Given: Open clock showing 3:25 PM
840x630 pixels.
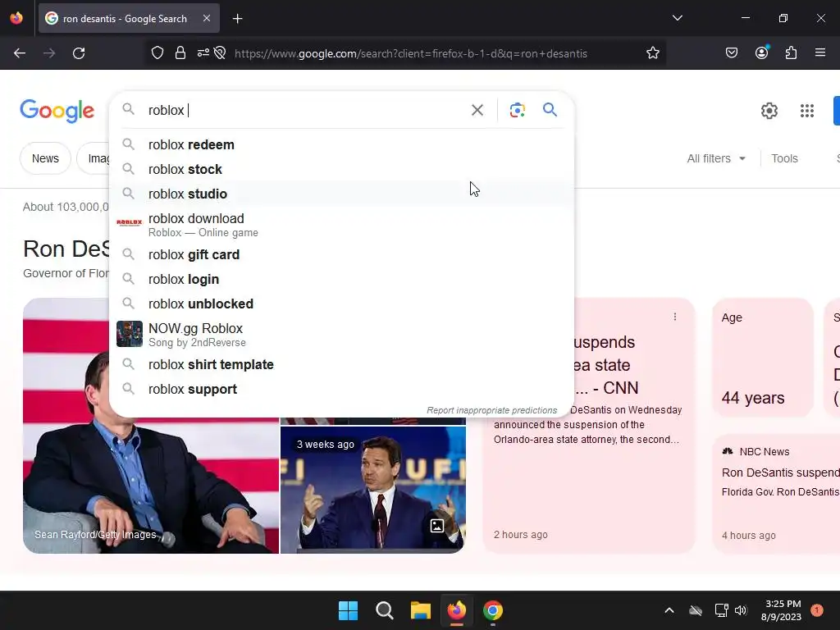Looking at the screenshot, I should pyautogui.click(x=782, y=610).
